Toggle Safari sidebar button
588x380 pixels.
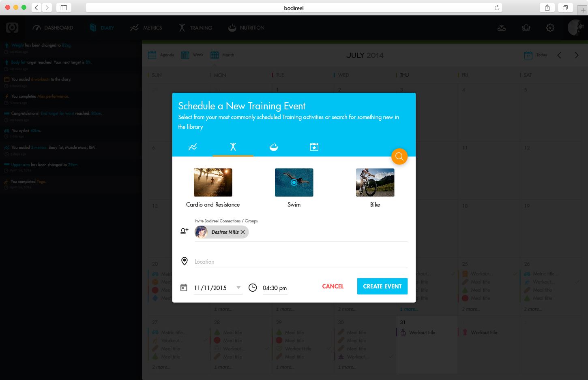point(64,7)
